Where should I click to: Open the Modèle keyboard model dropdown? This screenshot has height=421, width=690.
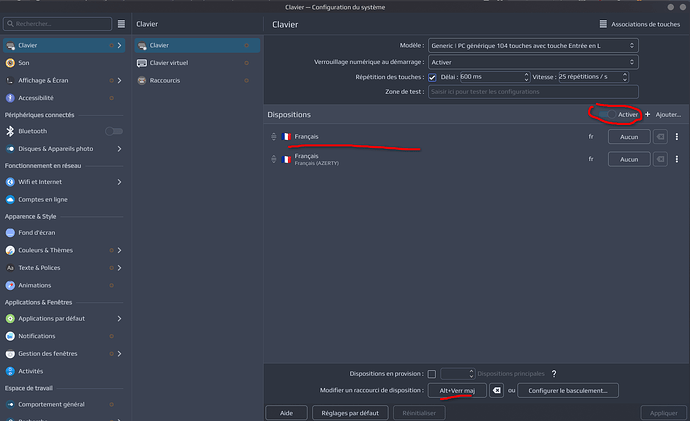533,46
